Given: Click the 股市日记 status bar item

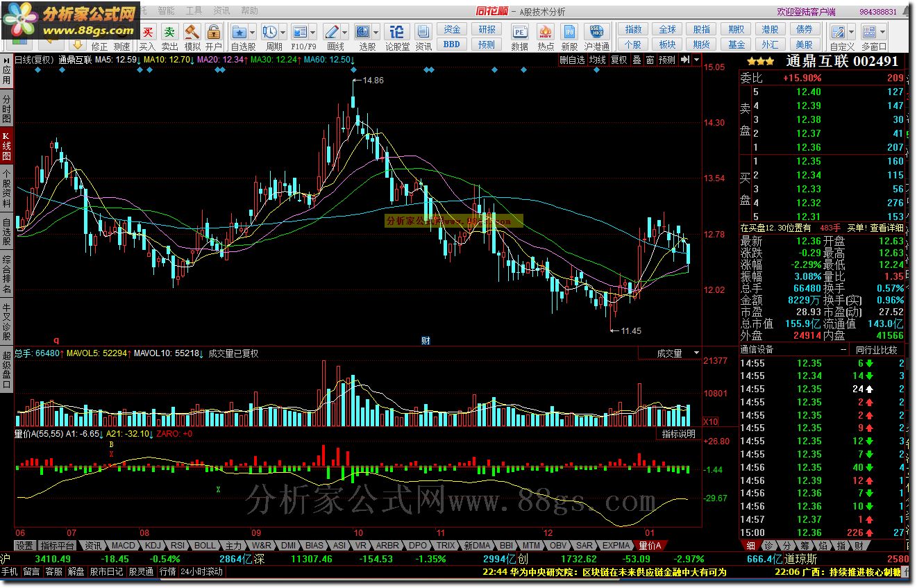Looking at the screenshot, I should (106, 572).
